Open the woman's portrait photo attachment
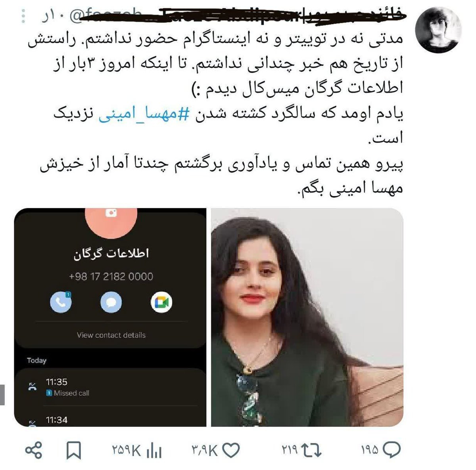The height and width of the screenshot is (470, 476). pyautogui.click(x=307, y=317)
